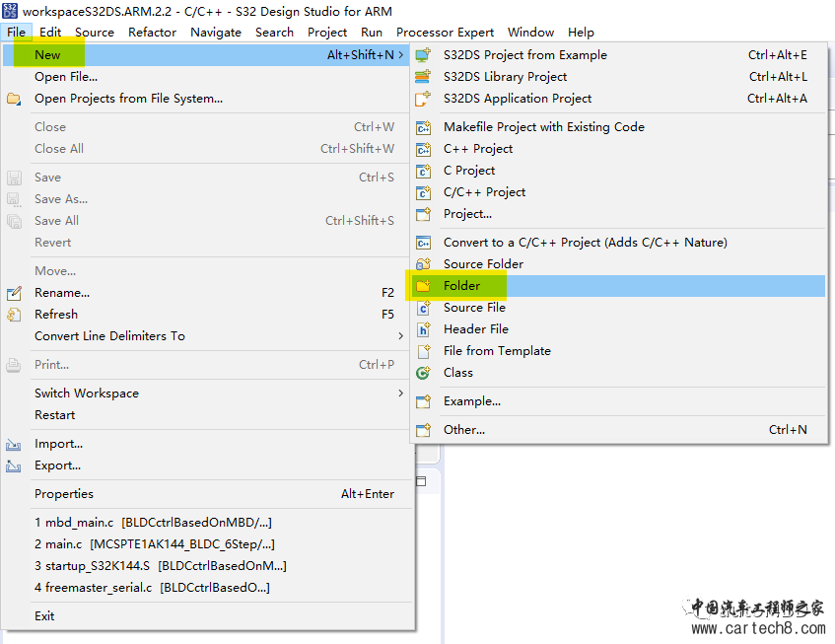
Task: Open the Project menu
Action: (327, 33)
